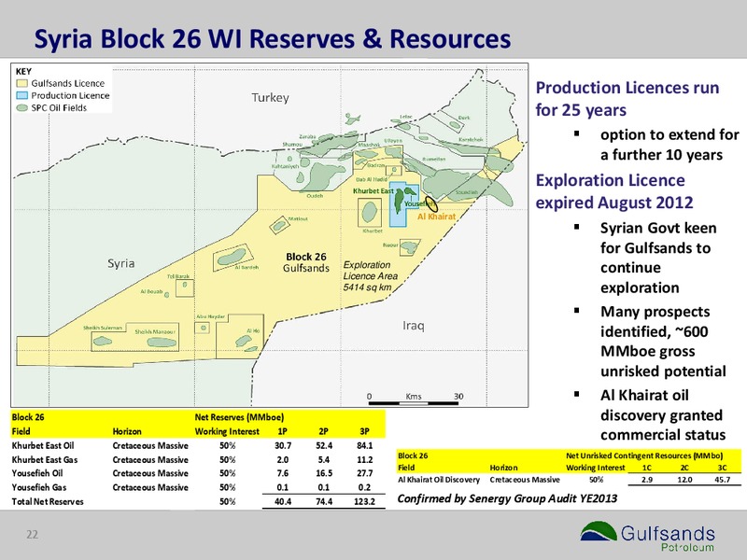Click the 'Tel Barak' map label

[178, 276]
